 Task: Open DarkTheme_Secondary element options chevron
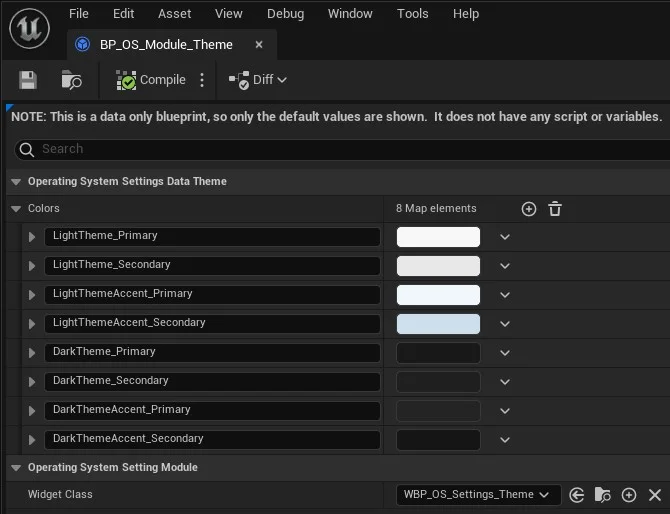pos(505,382)
